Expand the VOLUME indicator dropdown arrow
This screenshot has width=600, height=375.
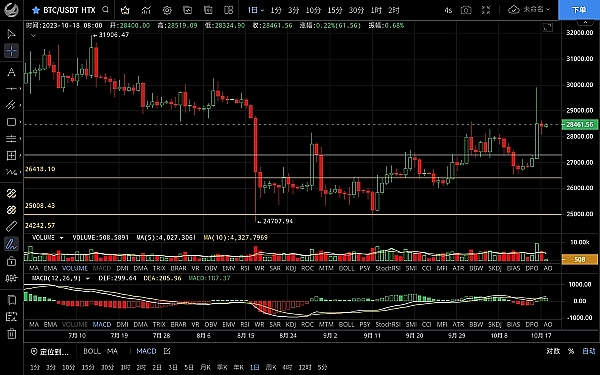61,238
